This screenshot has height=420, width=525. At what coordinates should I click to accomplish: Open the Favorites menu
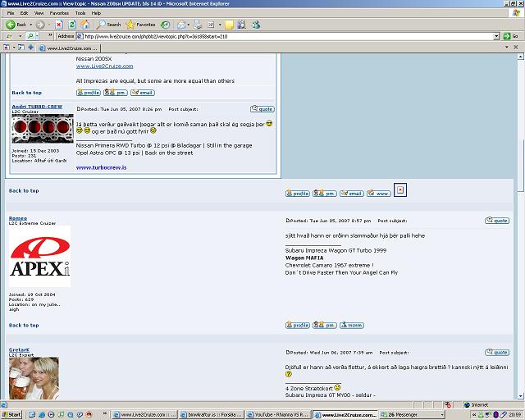(x=59, y=13)
